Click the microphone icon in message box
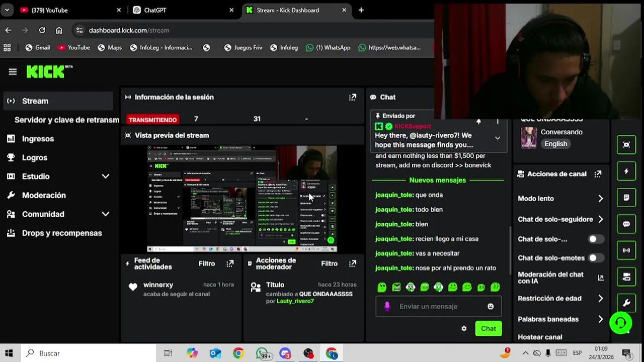 387,306
